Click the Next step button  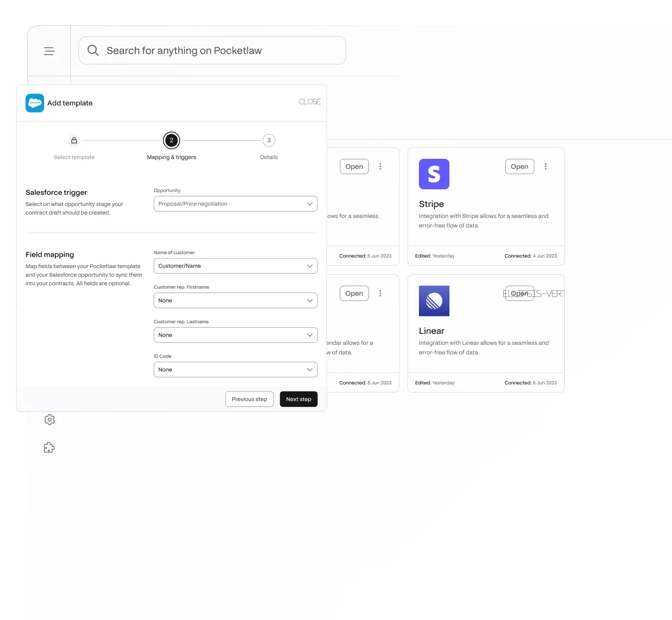[x=299, y=399]
